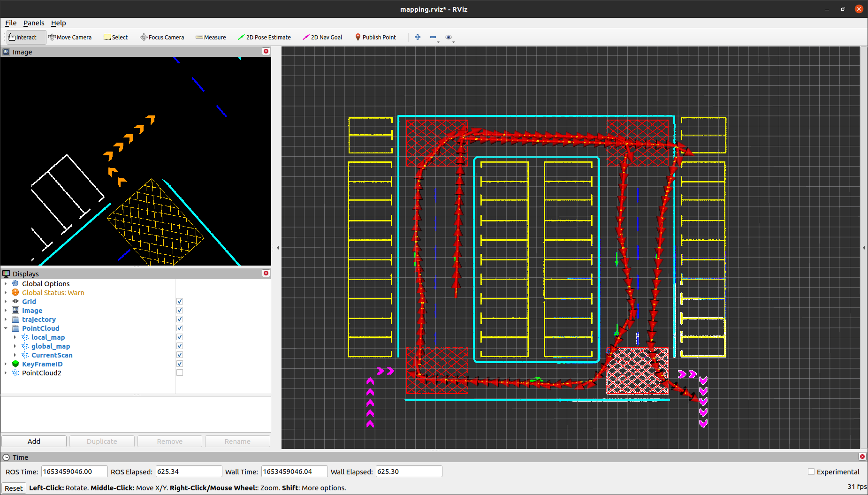Click the ROS Time field
The width and height of the screenshot is (868, 495).
coord(74,472)
